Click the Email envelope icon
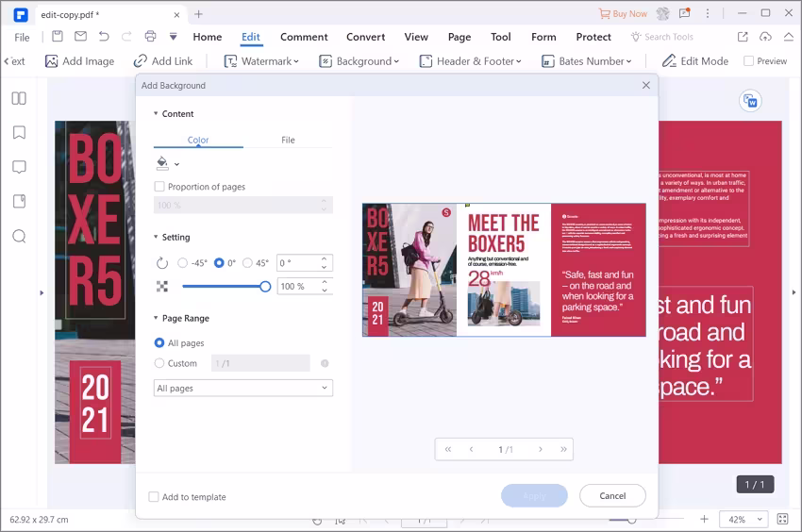The width and height of the screenshot is (802, 532). [x=80, y=37]
